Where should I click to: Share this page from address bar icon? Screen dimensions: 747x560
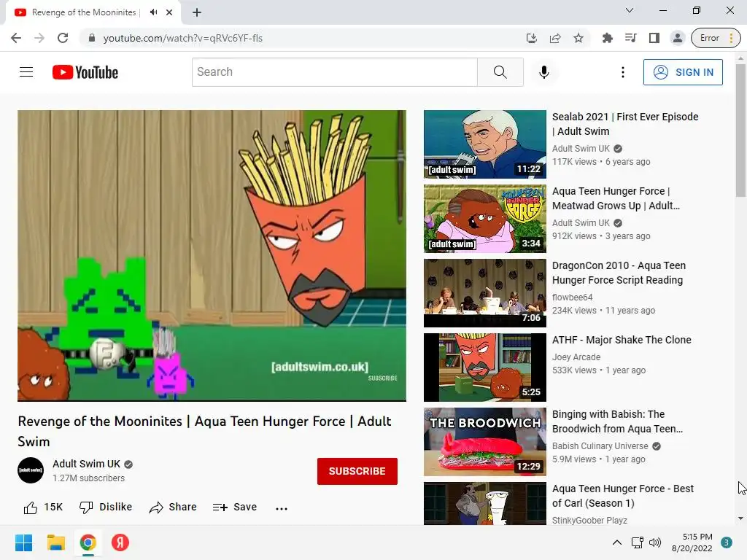coord(555,38)
